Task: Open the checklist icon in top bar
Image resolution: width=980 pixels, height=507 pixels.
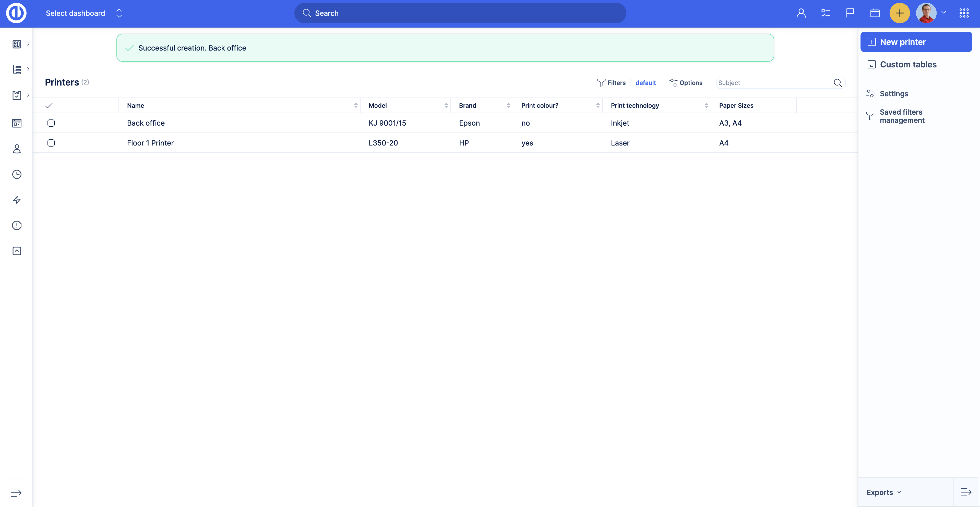Action: [826, 13]
